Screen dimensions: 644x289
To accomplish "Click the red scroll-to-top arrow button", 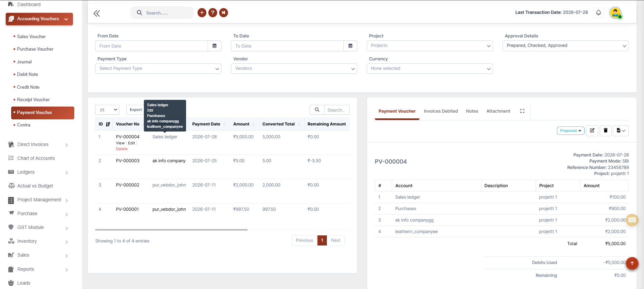I will pyautogui.click(x=632, y=263).
